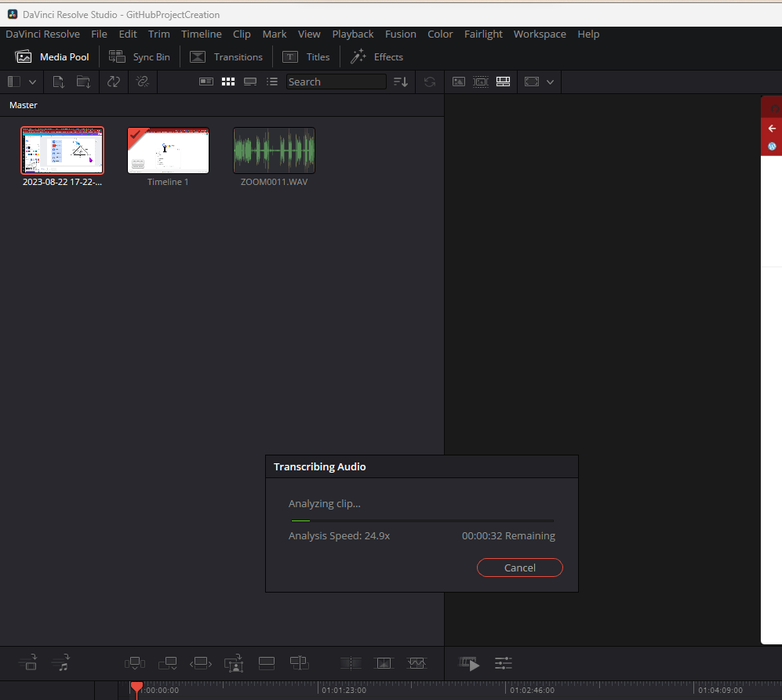This screenshot has width=782, height=700.
Task: Click the Close Up edit icon
Action: [234, 663]
